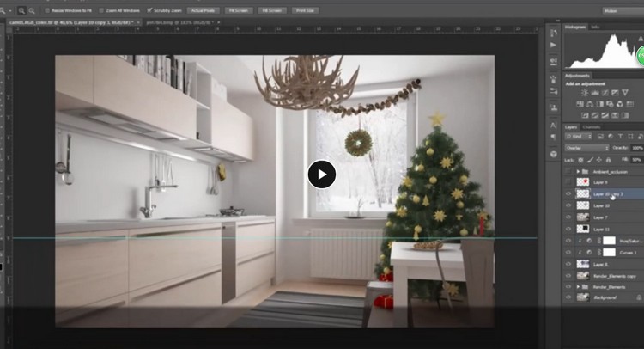Viewport: 644px width, 349px height.
Task: Lock image pixels brush icon
Action: click(590, 160)
